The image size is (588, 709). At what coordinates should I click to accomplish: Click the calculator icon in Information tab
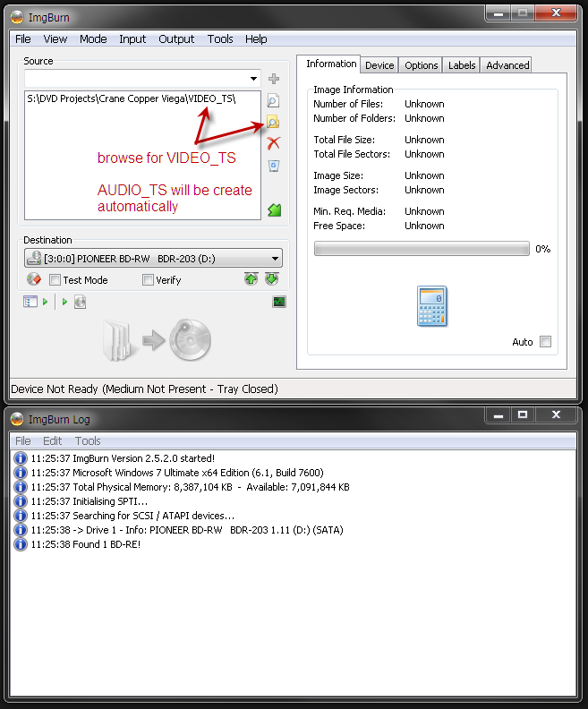[x=431, y=306]
